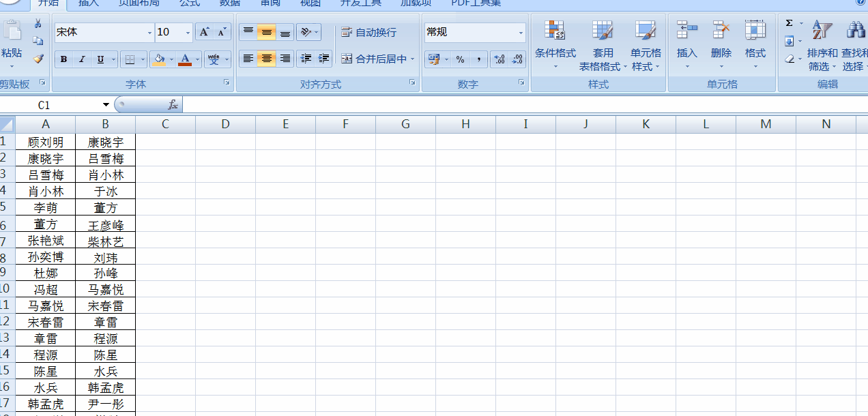Toggle Bold formatting
The image size is (868, 416).
[64, 59]
